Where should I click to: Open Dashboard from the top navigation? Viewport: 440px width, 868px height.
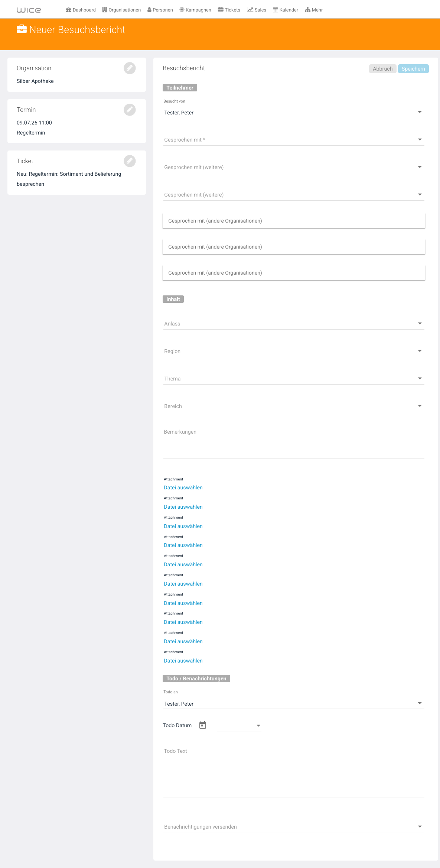click(81, 10)
